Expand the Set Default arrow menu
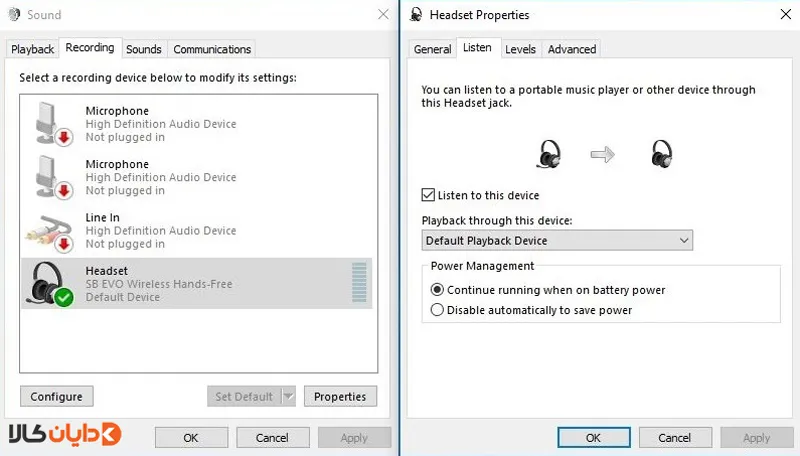The height and width of the screenshot is (456, 800). pyautogui.click(x=289, y=396)
